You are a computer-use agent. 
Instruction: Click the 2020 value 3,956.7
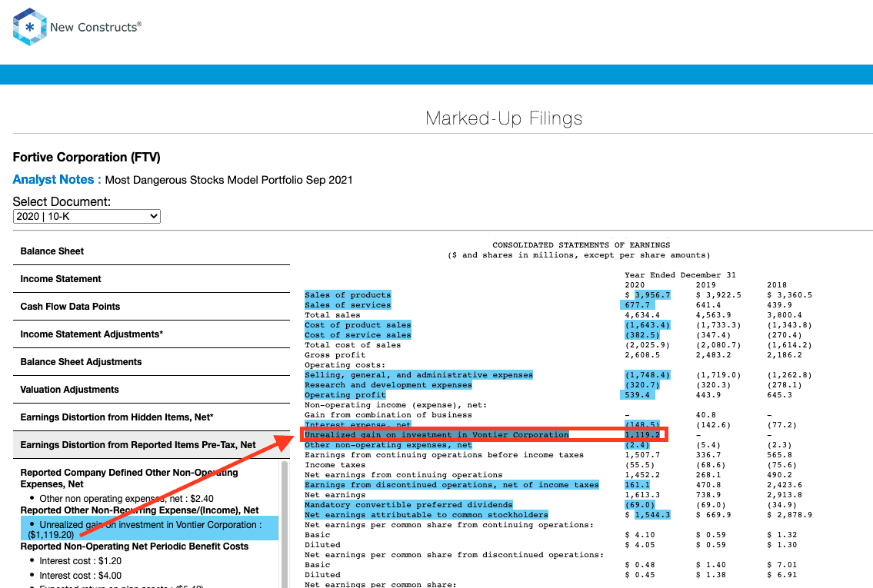click(x=652, y=295)
